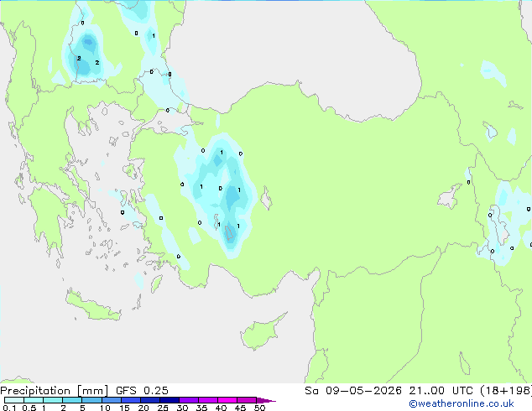Screen dimensions: 532x411
Task: Pick the legend swatch between 15 and 20
Action: pos(131,400)
